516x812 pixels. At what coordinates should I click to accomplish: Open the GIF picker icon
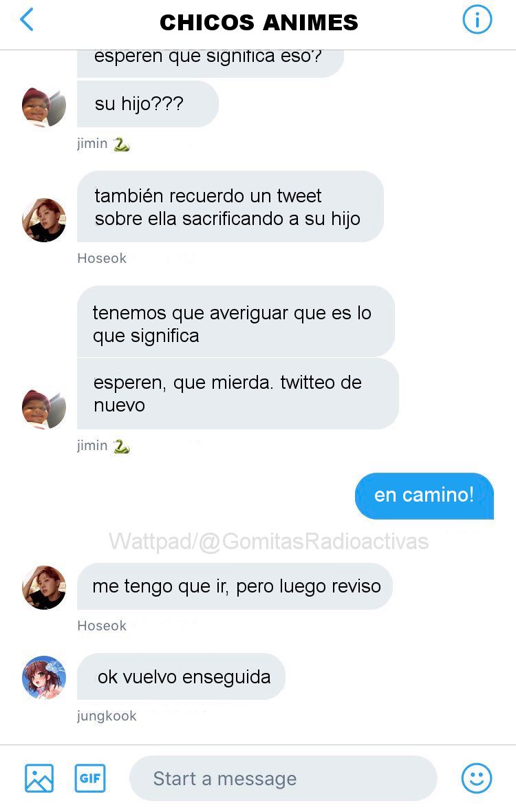pyautogui.click(x=90, y=778)
